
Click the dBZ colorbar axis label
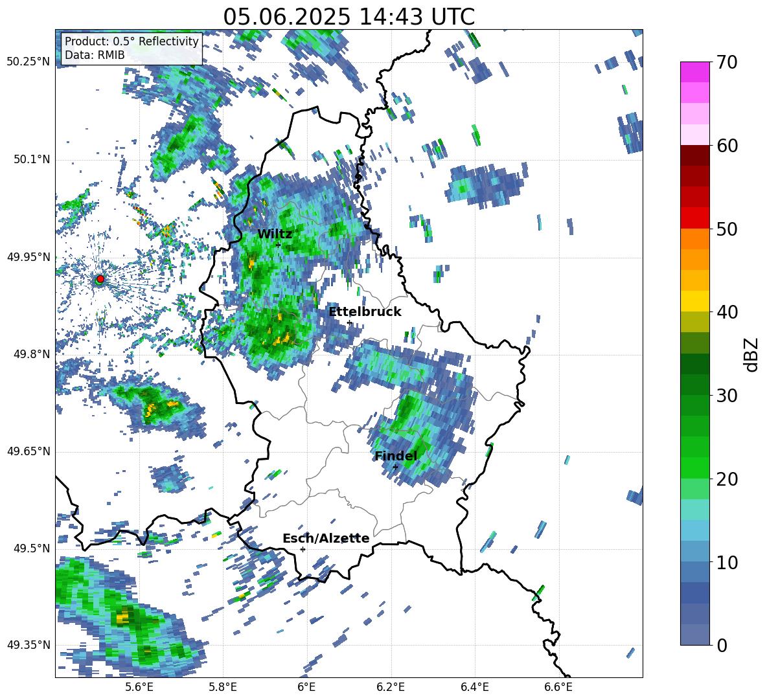click(752, 354)
